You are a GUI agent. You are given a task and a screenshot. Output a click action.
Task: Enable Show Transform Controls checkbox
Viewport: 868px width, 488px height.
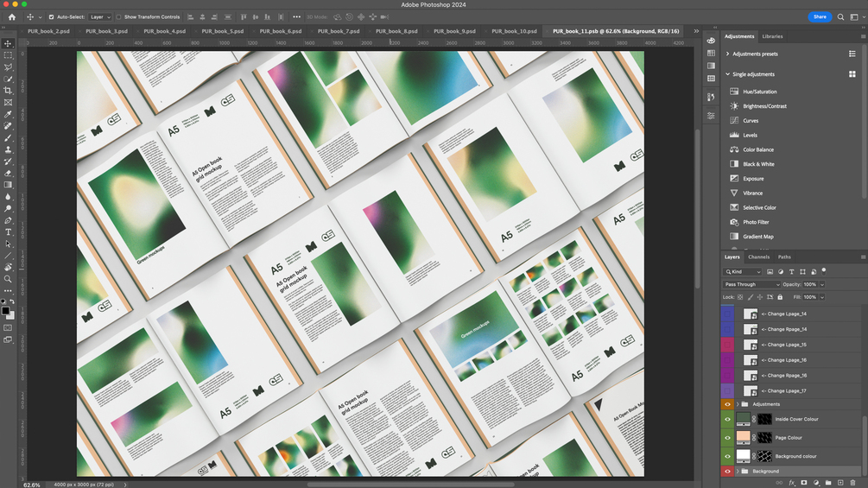[x=118, y=17]
